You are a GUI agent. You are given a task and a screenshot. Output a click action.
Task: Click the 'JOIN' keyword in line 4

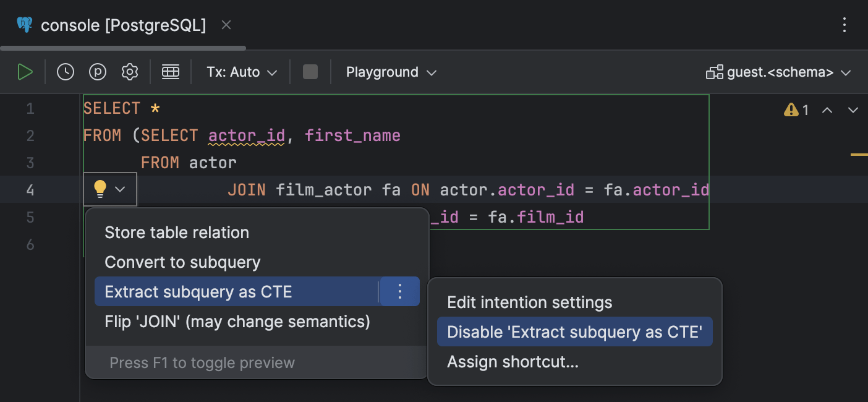(247, 189)
